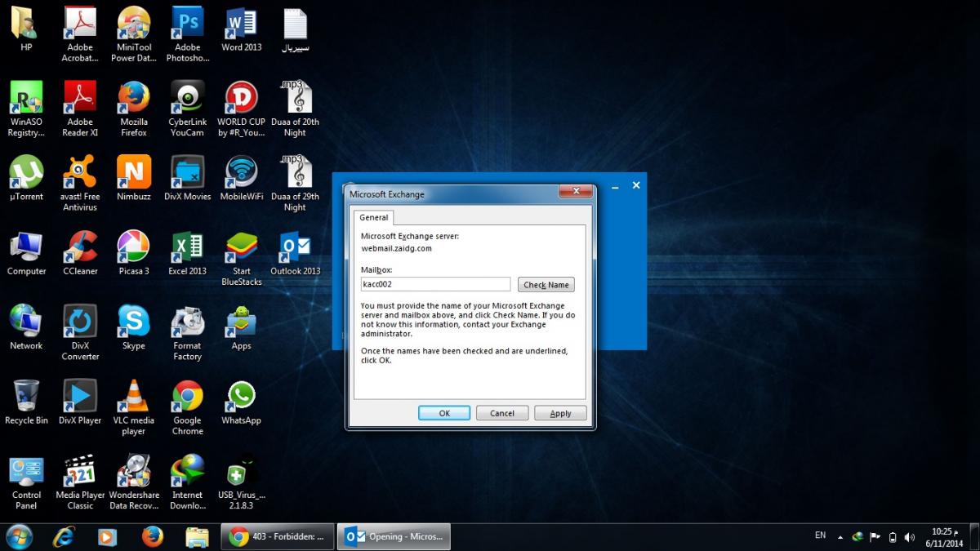Launch Internet Download Manager icon
The width and height of the screenshot is (980, 551).
pos(188,482)
